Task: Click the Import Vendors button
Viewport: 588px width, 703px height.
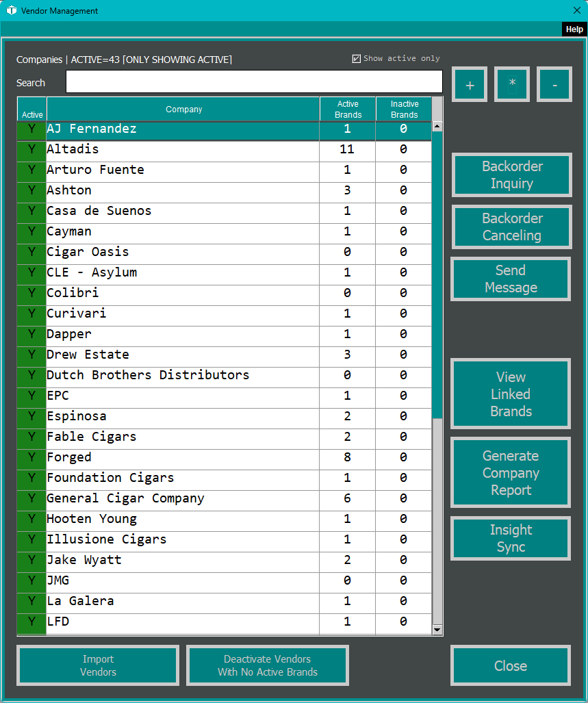Action: tap(98, 665)
